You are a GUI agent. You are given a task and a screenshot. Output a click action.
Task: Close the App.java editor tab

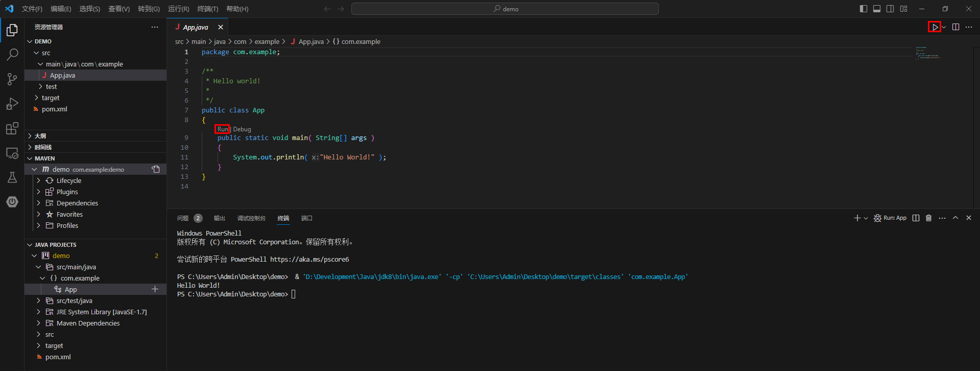coord(221,27)
